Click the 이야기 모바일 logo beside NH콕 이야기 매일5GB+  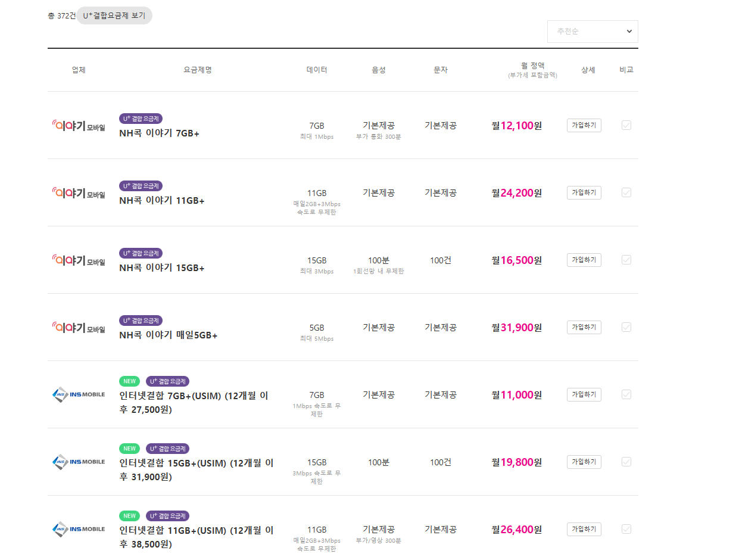click(x=79, y=328)
